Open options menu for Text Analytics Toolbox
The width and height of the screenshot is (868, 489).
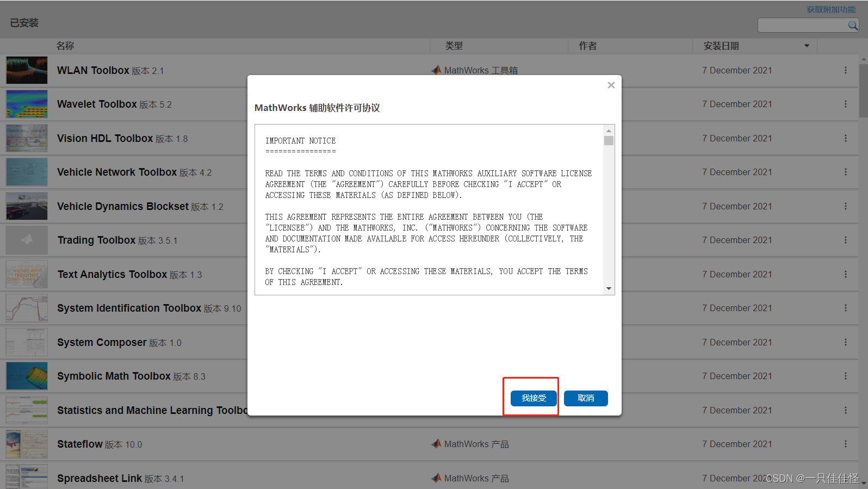point(845,274)
